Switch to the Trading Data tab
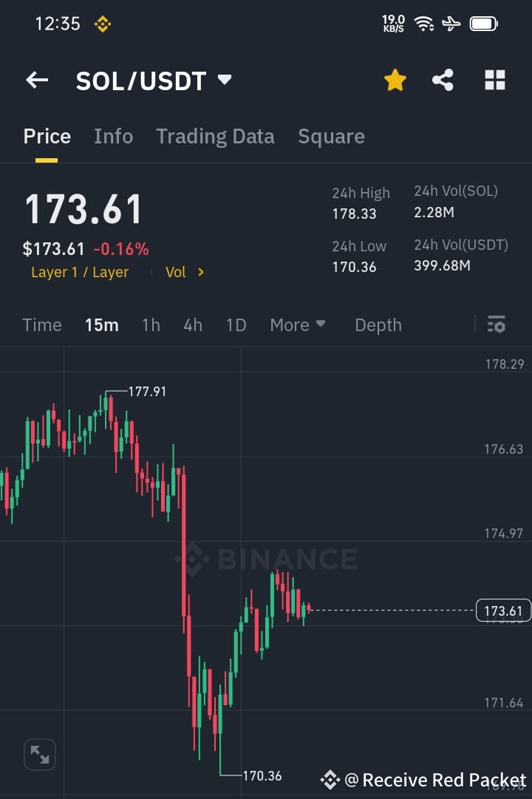The height and width of the screenshot is (799, 532). coord(215,136)
